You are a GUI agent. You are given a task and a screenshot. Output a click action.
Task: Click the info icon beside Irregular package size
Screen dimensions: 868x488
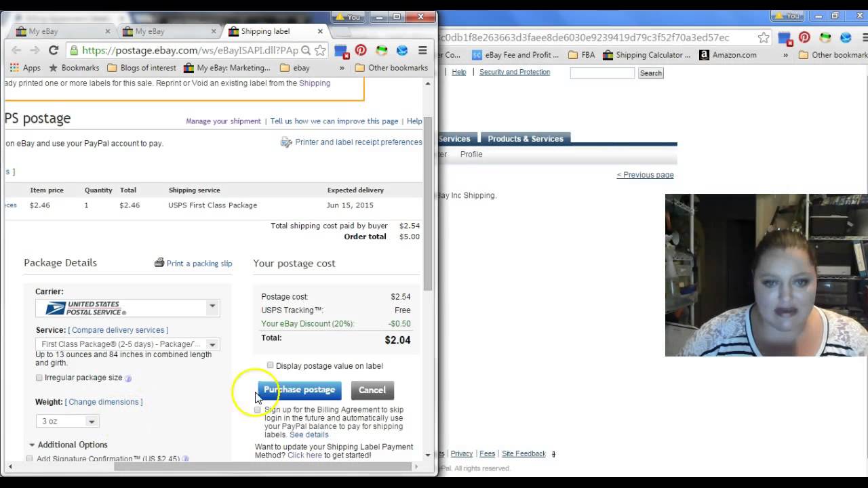click(x=128, y=378)
